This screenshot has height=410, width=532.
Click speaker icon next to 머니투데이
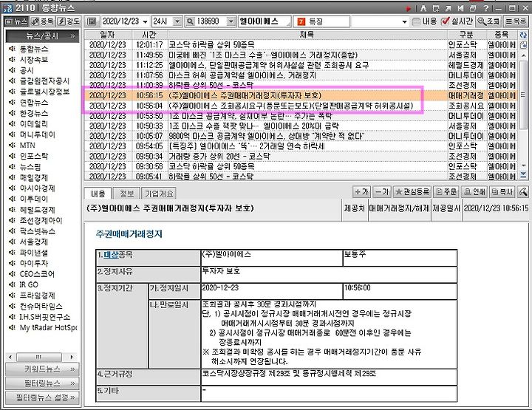[13, 134]
